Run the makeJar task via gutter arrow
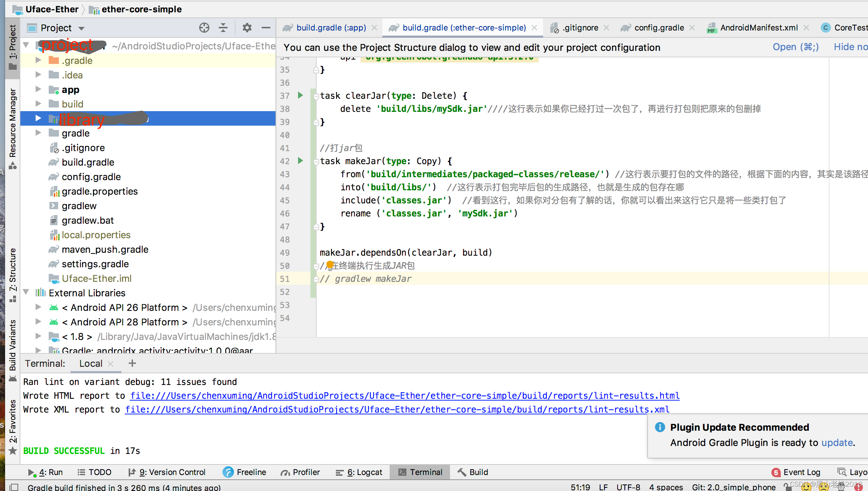 300,161
